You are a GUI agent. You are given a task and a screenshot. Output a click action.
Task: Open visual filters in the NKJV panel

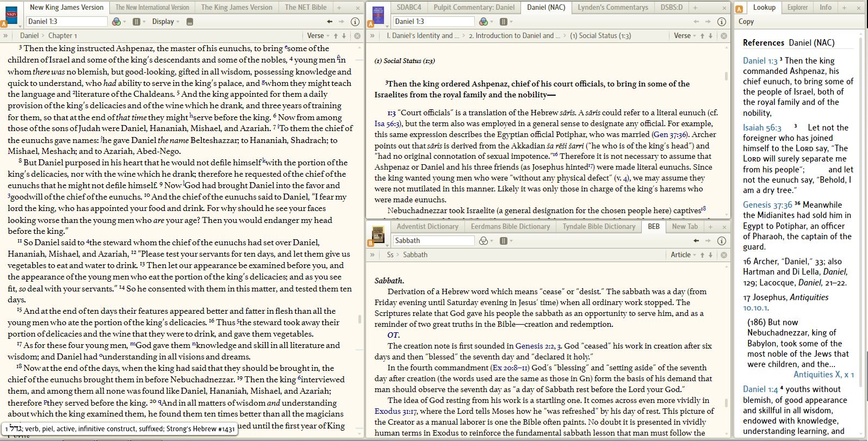pos(116,22)
